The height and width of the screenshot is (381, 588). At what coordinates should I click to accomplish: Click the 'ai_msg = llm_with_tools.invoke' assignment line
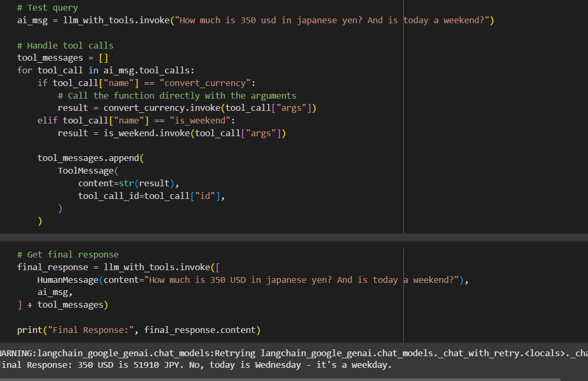[256, 20]
